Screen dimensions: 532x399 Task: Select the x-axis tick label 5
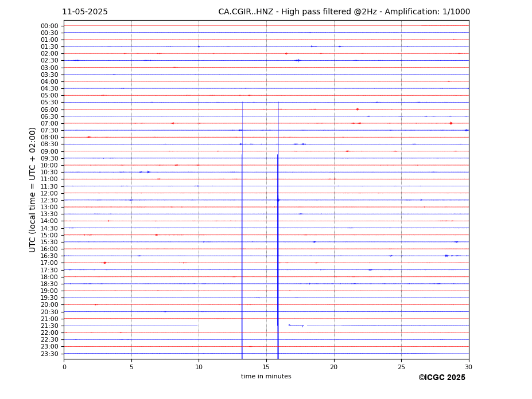click(131, 367)
